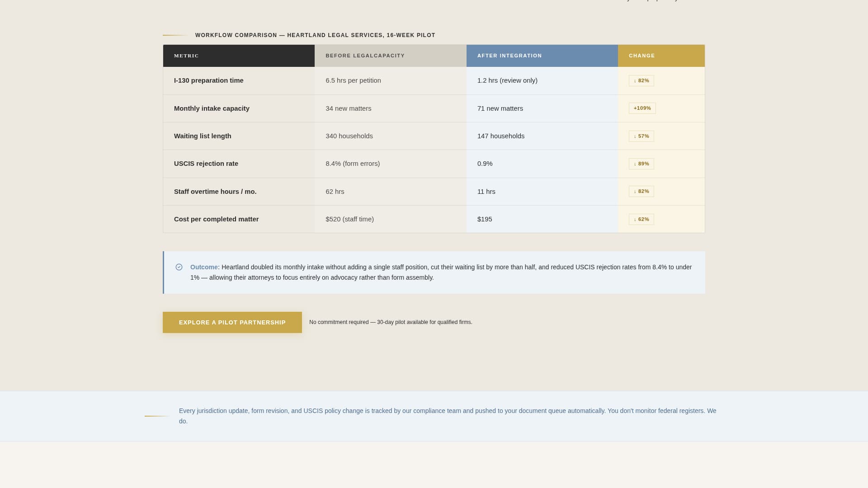
Task: Click the ↓ 89% change badge
Action: point(642,164)
